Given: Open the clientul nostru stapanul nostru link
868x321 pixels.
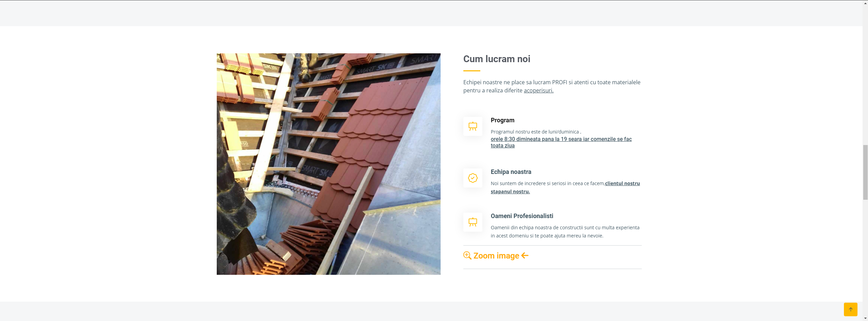Looking at the screenshot, I should point(565,188).
